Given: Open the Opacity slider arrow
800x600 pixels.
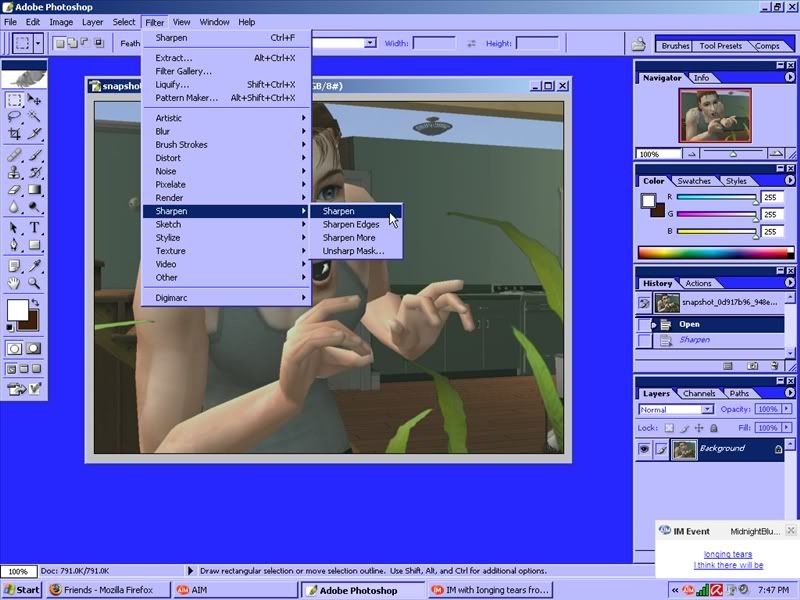Looking at the screenshot, I should tap(786, 409).
